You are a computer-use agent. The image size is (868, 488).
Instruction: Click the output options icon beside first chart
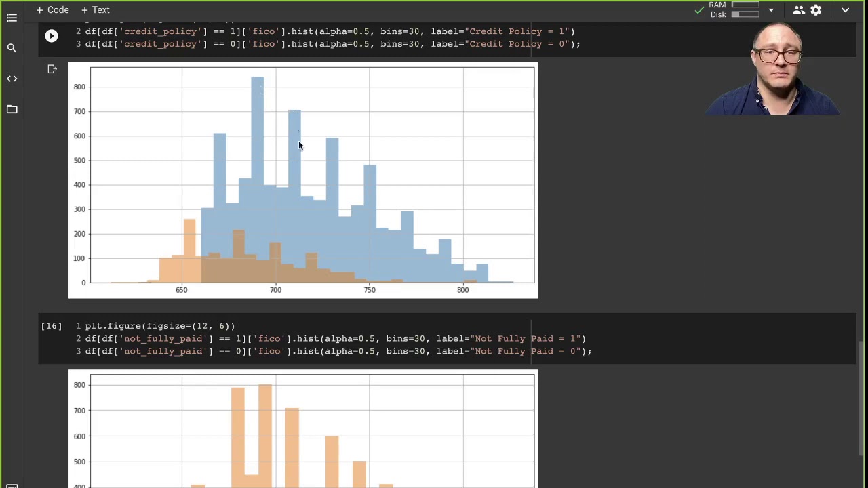coord(52,69)
